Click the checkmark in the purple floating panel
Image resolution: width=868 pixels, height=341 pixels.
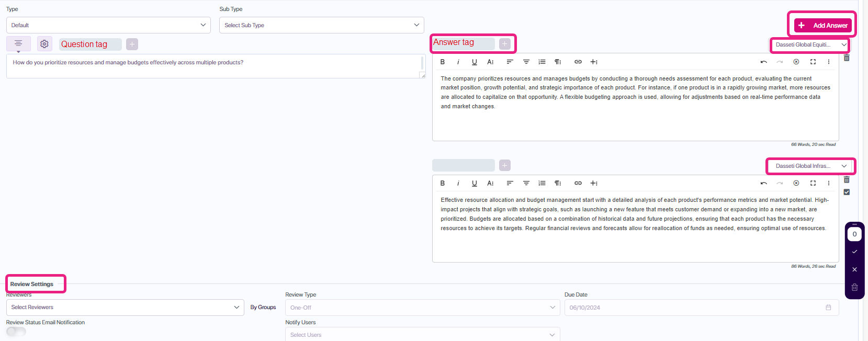854,252
